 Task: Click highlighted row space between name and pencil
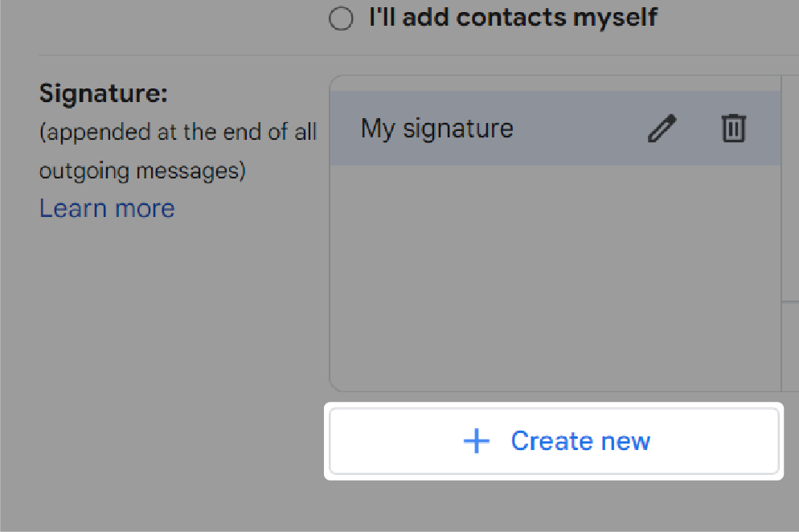580,128
